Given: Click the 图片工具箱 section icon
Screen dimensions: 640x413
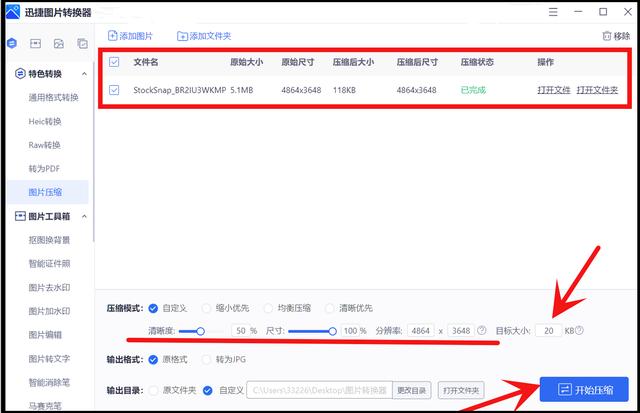Looking at the screenshot, I should pyautogui.click(x=20, y=216).
